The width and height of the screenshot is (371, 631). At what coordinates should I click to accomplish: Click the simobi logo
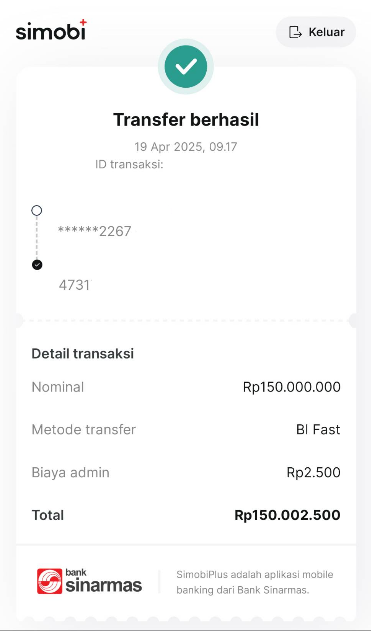pyautogui.click(x=51, y=30)
